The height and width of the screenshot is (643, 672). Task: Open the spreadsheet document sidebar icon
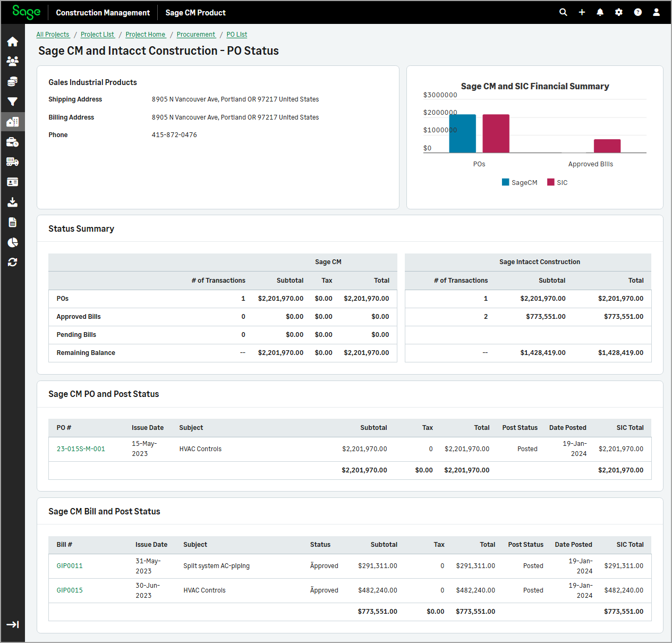pos(13,222)
